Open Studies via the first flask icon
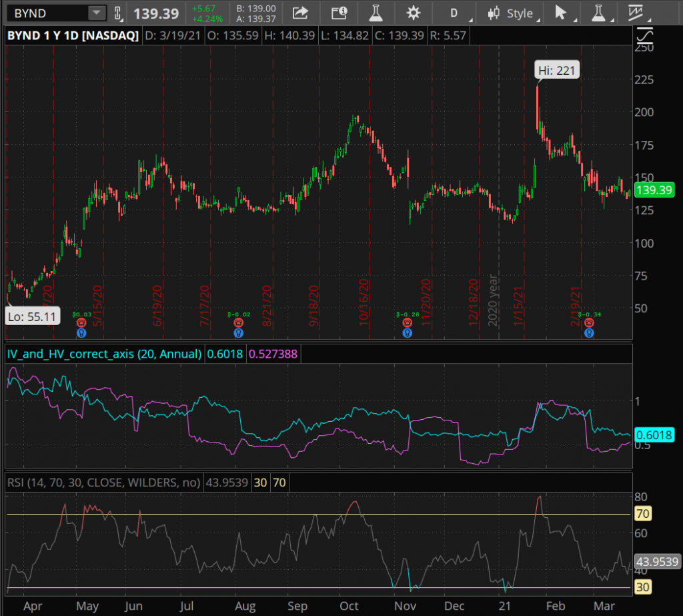The width and height of the screenshot is (683, 616). [376, 13]
